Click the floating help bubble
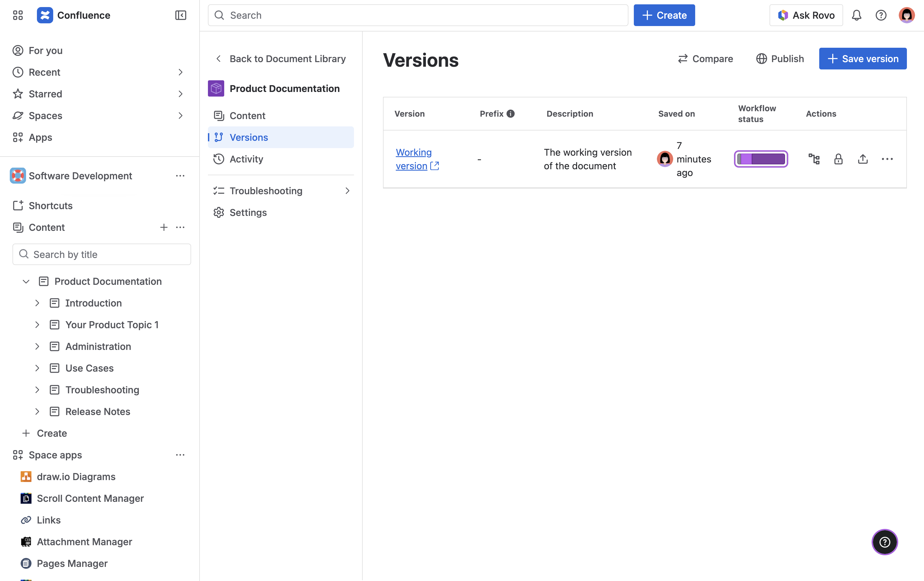924x581 pixels. click(884, 542)
